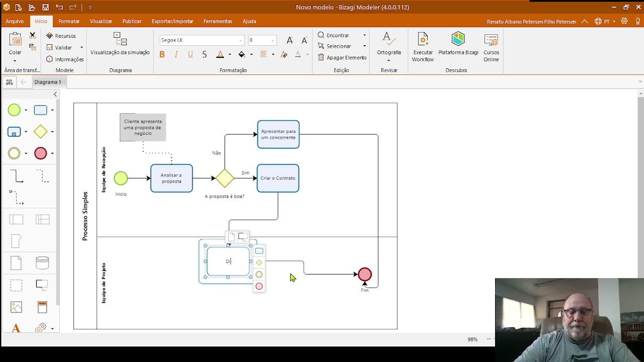Click the Apagar Elemento button
Image resolution: width=644 pixels, height=362 pixels.
(x=342, y=57)
